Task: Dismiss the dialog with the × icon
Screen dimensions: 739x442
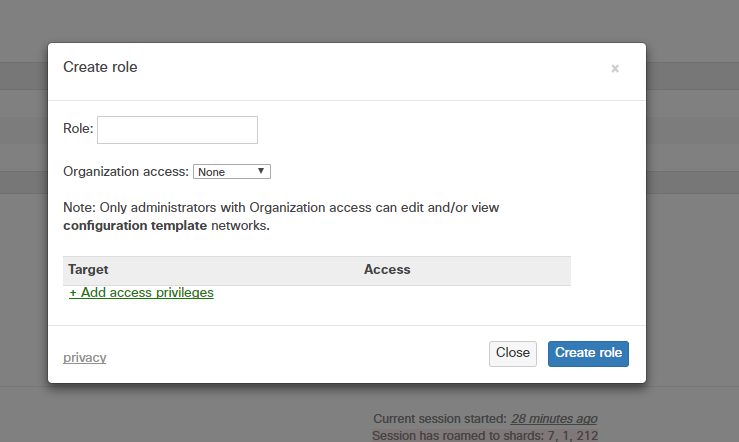Action: pyautogui.click(x=615, y=69)
